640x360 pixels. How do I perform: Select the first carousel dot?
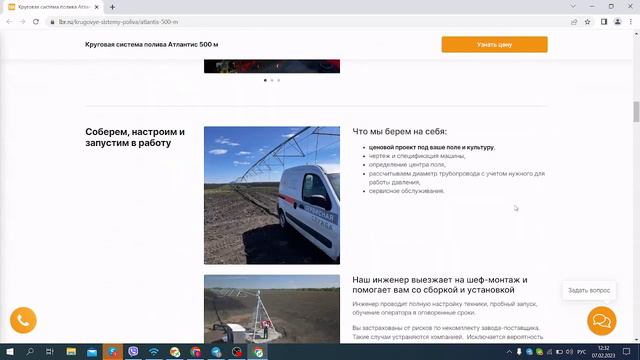pyautogui.click(x=265, y=80)
